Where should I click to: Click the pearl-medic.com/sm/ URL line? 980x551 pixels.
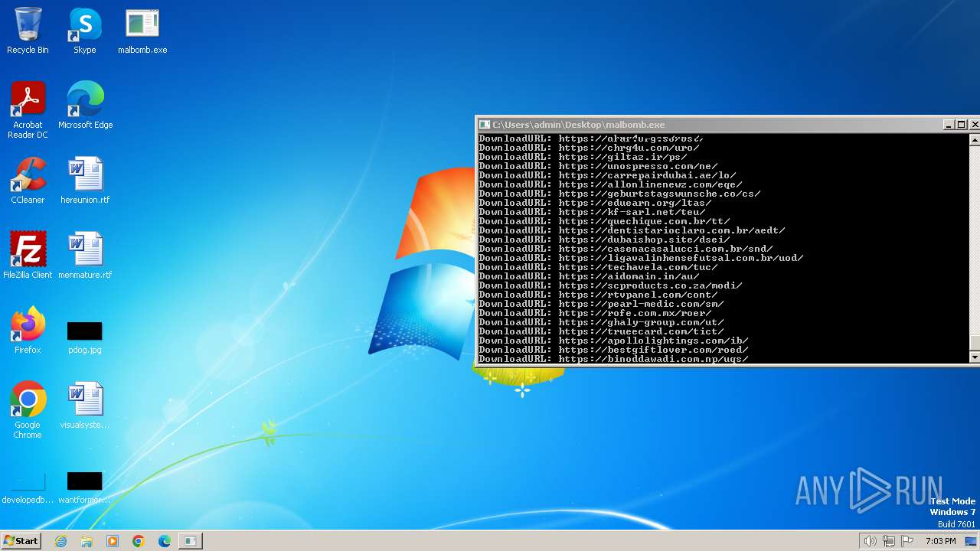coord(601,304)
